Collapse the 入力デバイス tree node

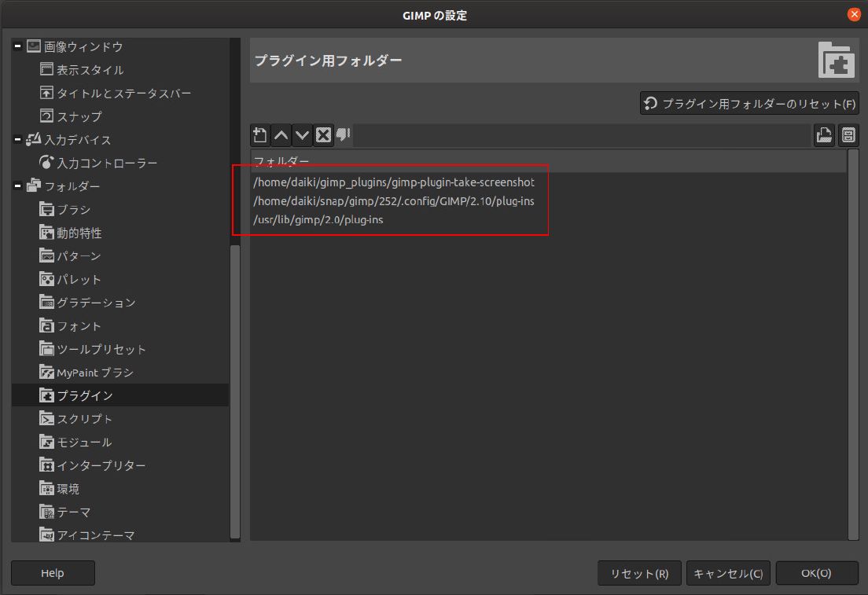18,139
